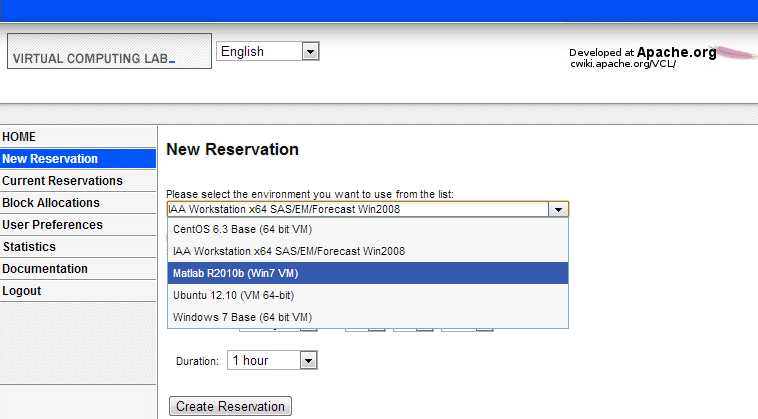758x419 pixels.
Task: Click environment combo box text field
Action: pyautogui.click(x=358, y=209)
